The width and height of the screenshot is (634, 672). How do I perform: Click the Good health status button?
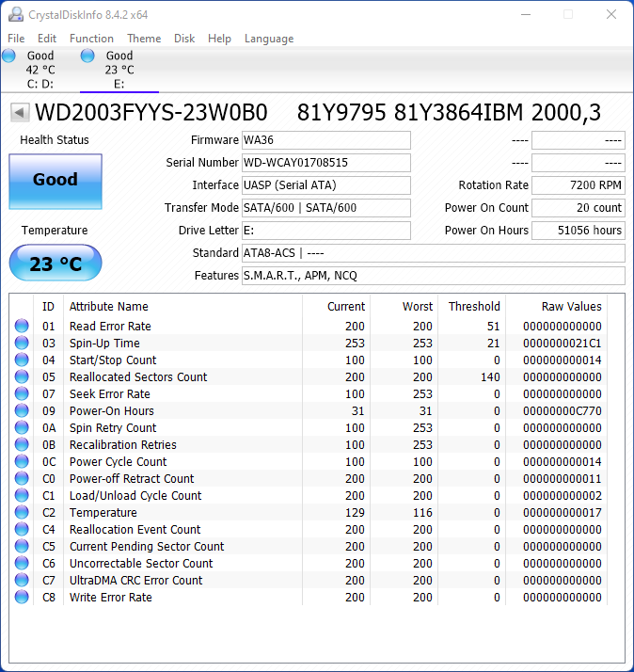pos(55,181)
